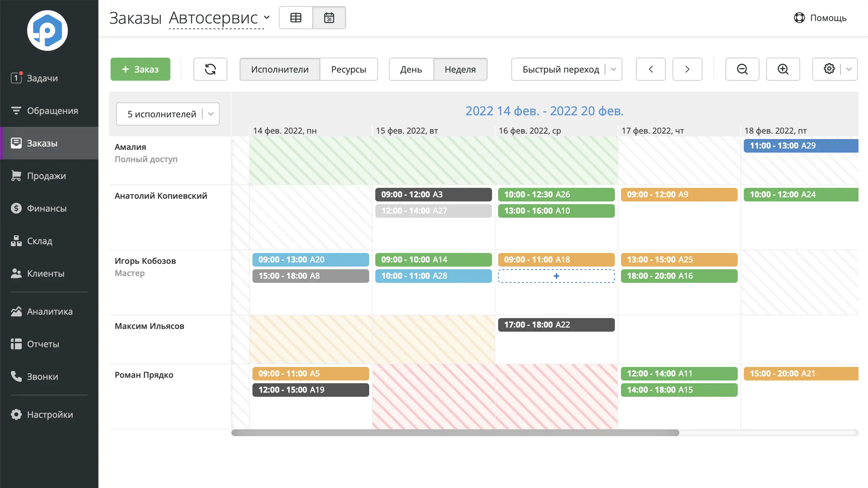Viewport: 868px width, 488px height.
Task: Open order 15:00 - 20:00 A21
Action: (801, 373)
